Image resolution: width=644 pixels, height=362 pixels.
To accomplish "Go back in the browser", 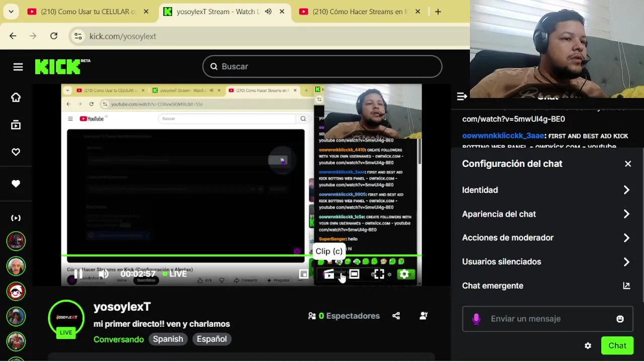I will pyautogui.click(x=13, y=36).
